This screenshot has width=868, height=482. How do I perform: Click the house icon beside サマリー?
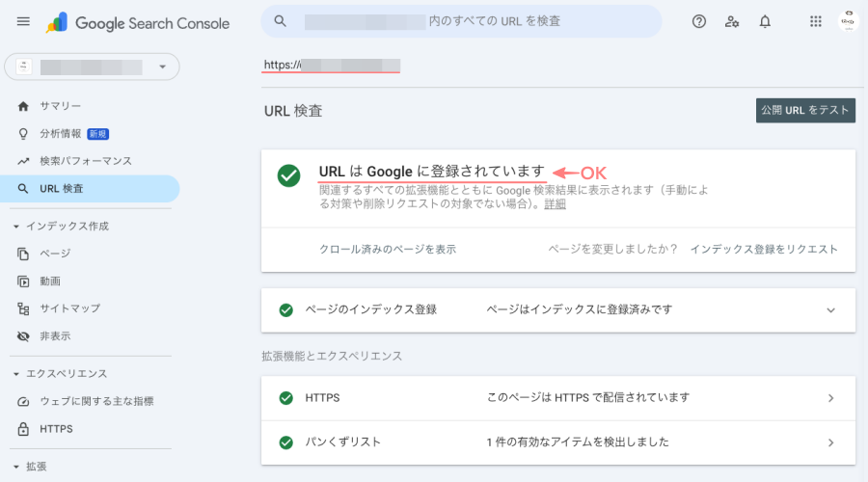coord(23,106)
